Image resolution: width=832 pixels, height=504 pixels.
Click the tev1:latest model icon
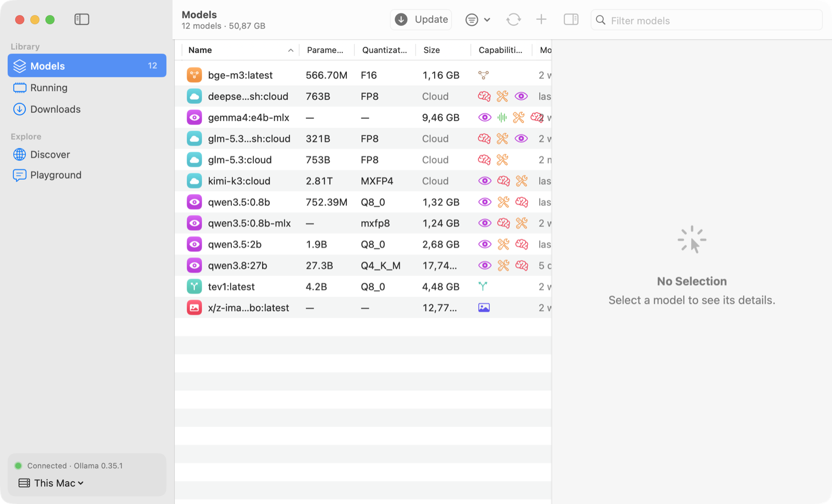pos(194,286)
